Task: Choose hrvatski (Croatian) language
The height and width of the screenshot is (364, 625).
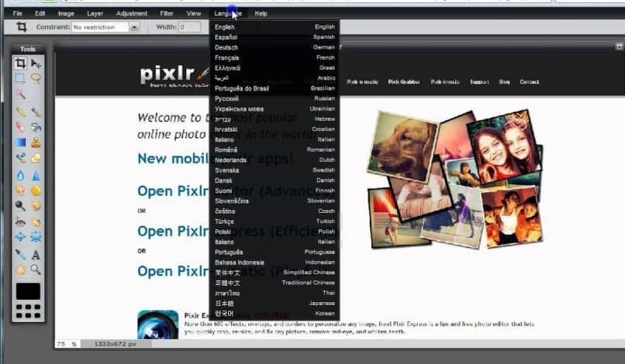Action: 275,129
